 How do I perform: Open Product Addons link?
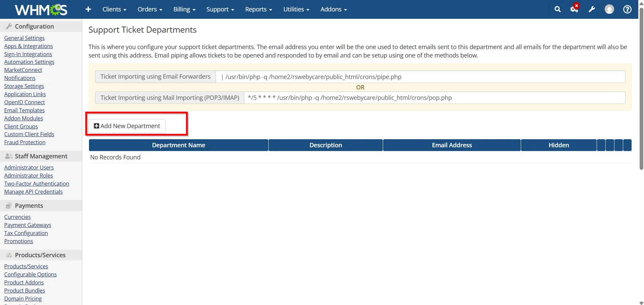click(24, 282)
